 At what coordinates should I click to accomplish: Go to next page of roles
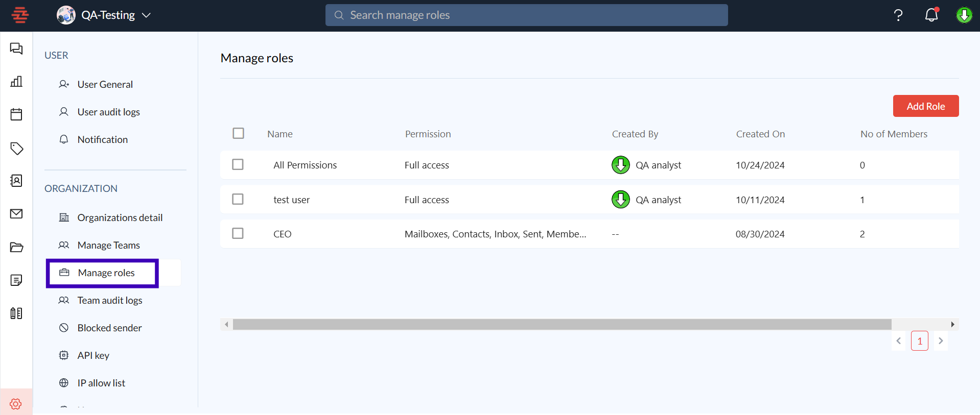[940, 341]
